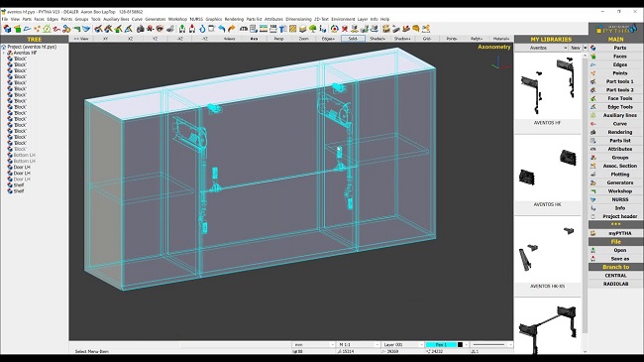The height and width of the screenshot is (362, 644).
Task: Open the Generators menu
Action: click(156, 19)
